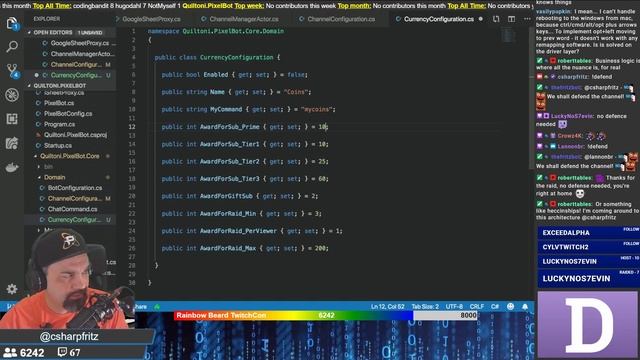This screenshot has height=360, width=640.
Task: Open Program.cs file
Action: tap(59, 124)
